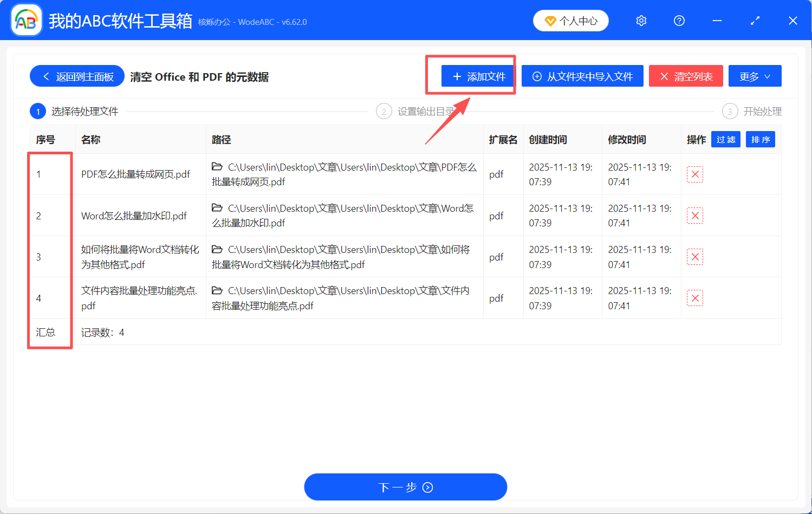Remove PDF怎么批量转成网页.pdf from the list
This screenshot has height=514, width=812.
tap(695, 174)
